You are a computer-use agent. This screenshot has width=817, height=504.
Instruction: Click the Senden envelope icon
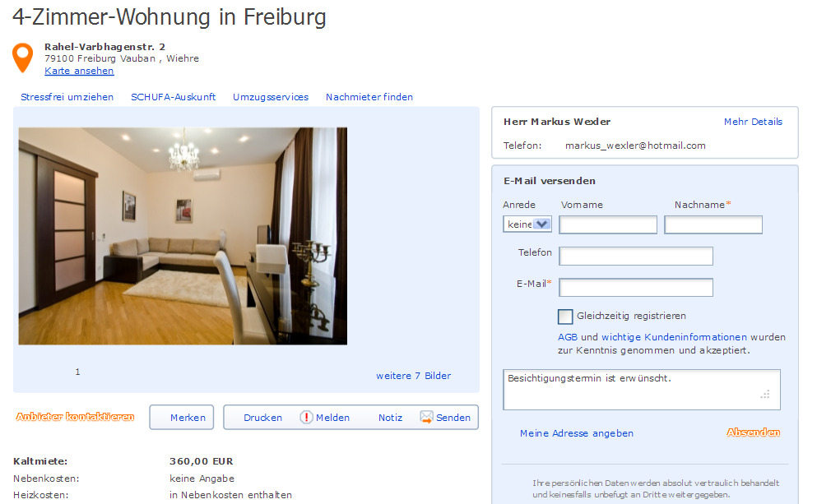click(x=426, y=417)
